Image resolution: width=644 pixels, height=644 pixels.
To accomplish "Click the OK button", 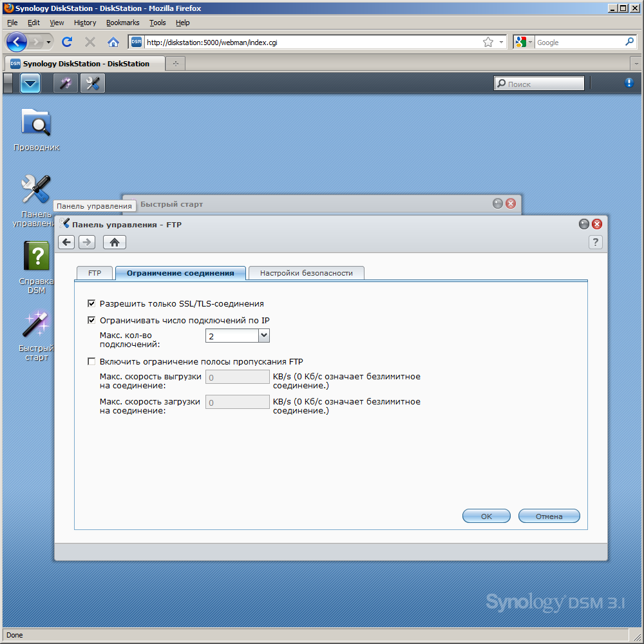I will (x=486, y=516).
